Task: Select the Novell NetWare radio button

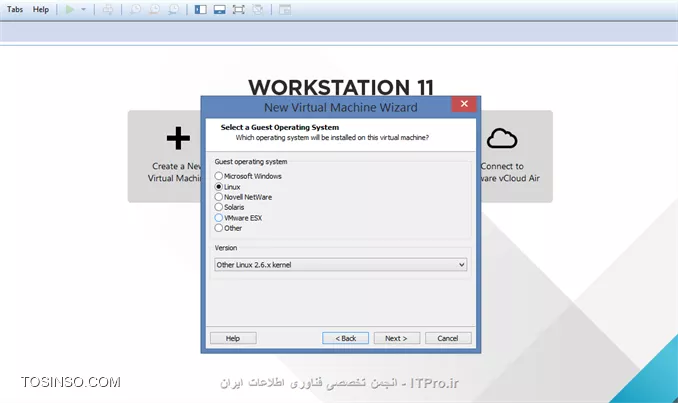Action: click(219, 197)
